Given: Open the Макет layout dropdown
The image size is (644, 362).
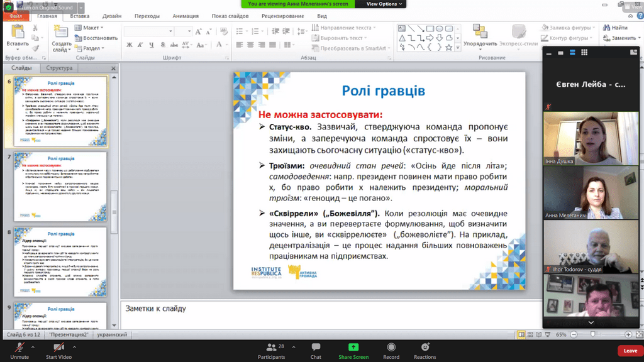Looking at the screenshot, I should [91, 28].
